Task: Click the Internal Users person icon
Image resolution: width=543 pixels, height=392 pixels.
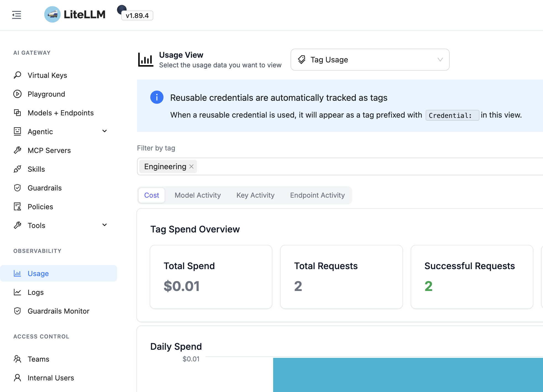Action: pyautogui.click(x=17, y=378)
